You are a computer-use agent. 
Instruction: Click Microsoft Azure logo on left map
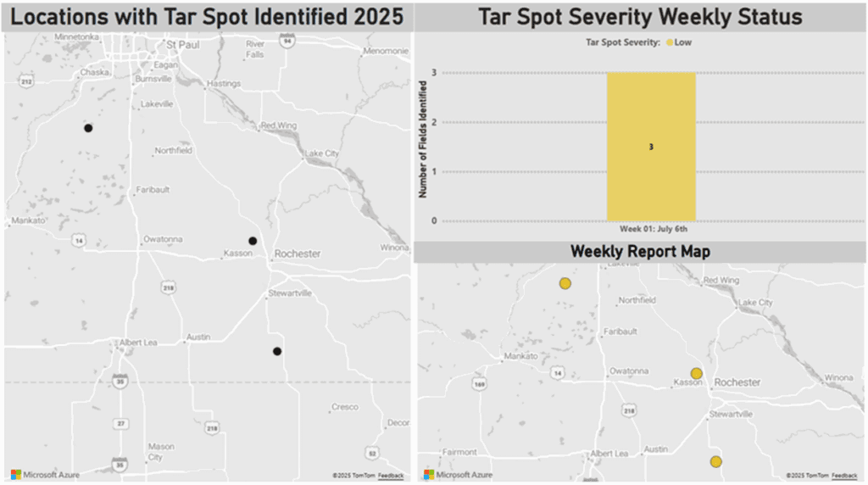point(46,475)
